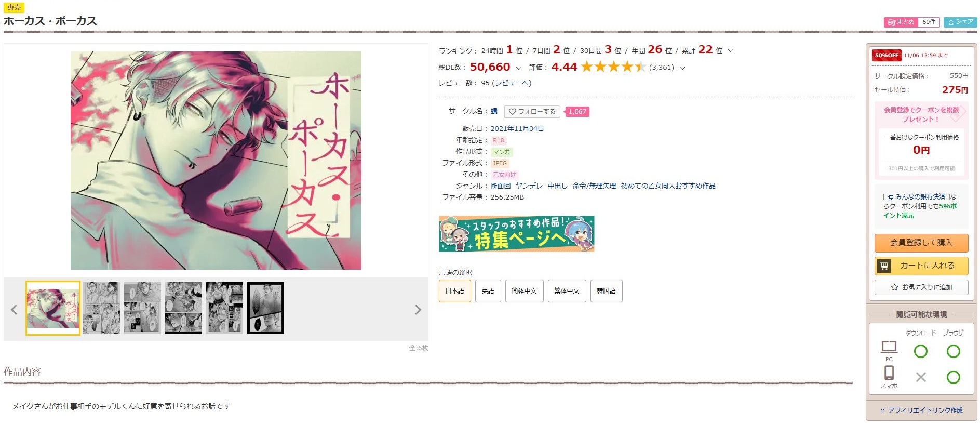
Task: Click the heart follow button
Action: [x=532, y=112]
